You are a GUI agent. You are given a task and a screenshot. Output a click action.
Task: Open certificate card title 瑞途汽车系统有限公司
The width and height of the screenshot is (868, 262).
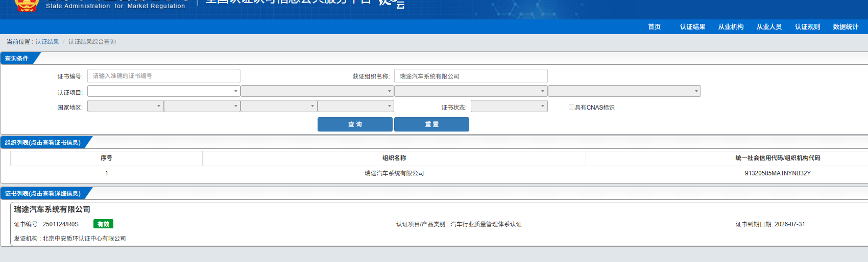[x=52, y=209]
